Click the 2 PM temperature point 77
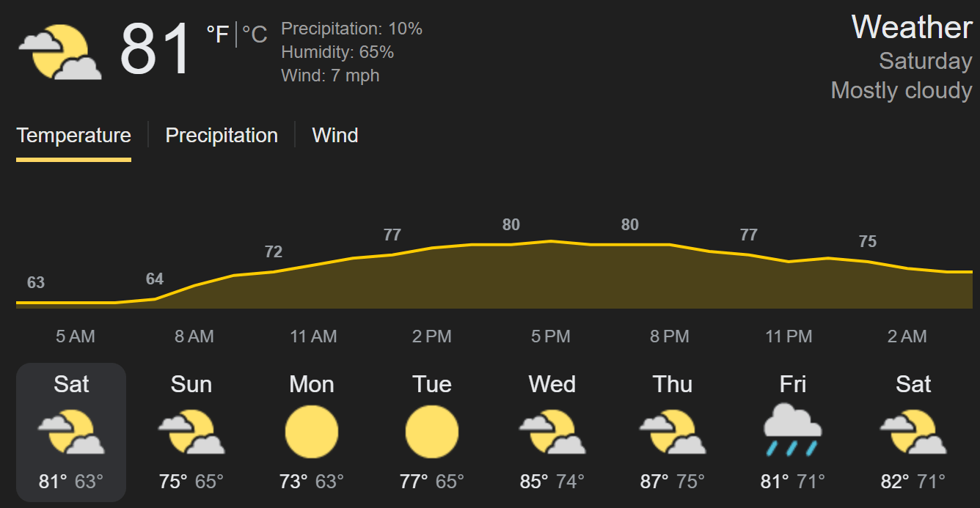The image size is (980, 508). click(392, 235)
